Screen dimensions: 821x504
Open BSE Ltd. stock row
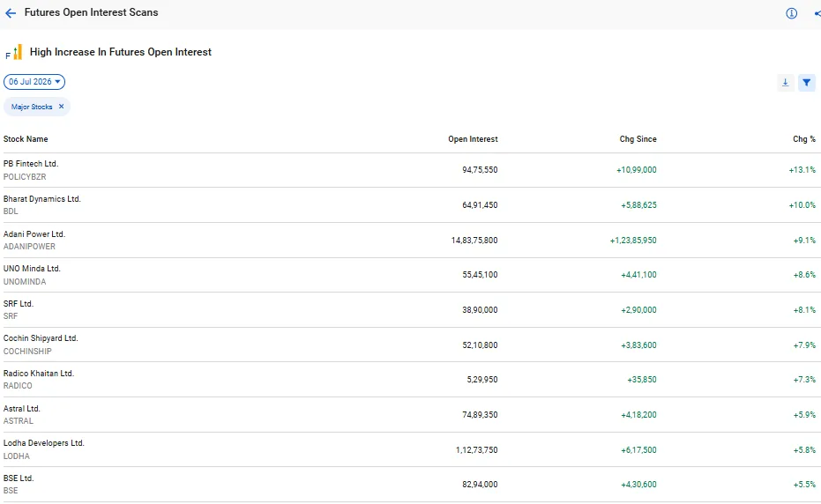pos(409,485)
